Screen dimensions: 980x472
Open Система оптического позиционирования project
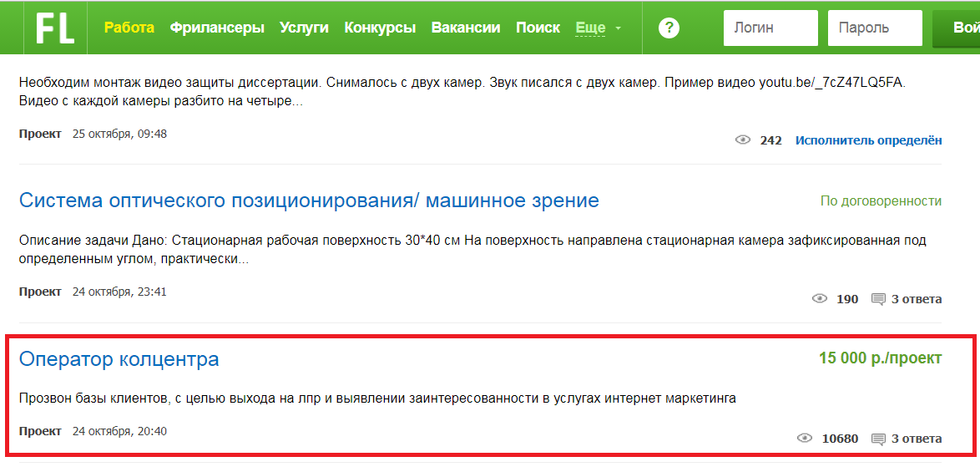click(309, 200)
